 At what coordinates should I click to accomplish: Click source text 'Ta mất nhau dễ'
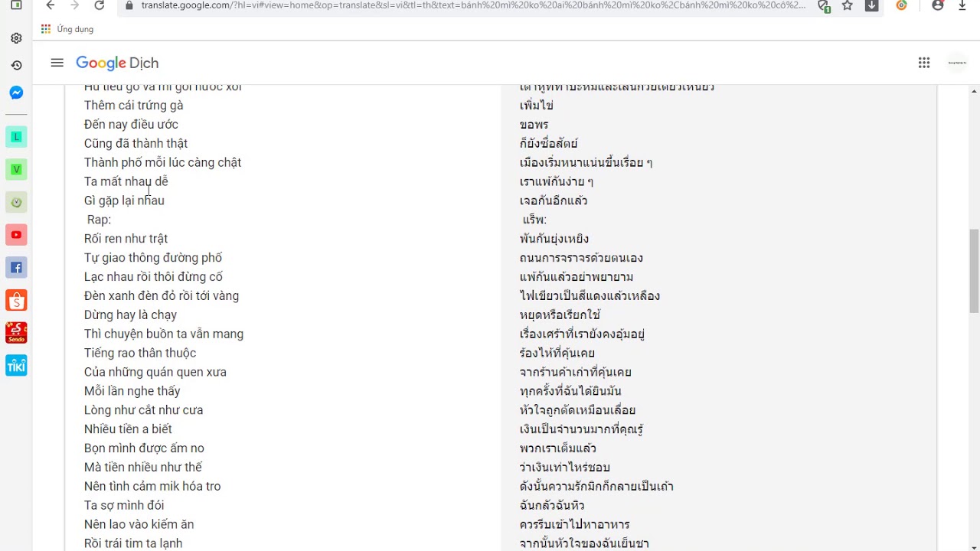126,181
